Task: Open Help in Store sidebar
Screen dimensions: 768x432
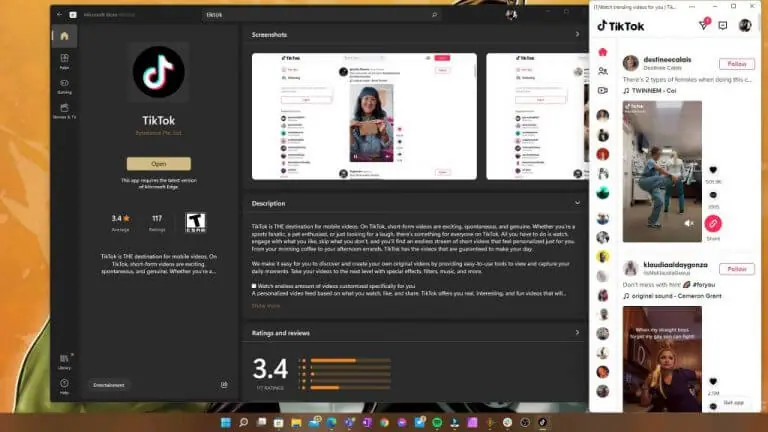Action: (x=64, y=386)
